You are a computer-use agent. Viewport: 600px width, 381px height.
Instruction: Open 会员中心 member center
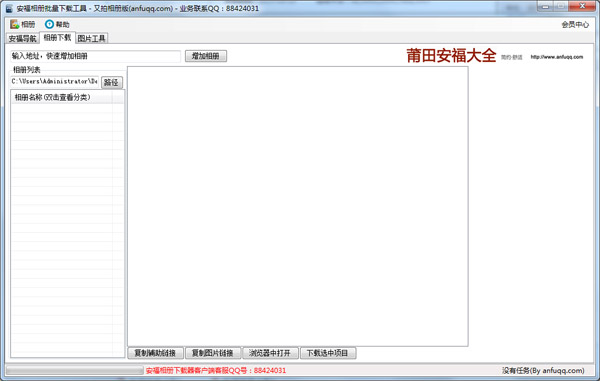[x=575, y=24]
